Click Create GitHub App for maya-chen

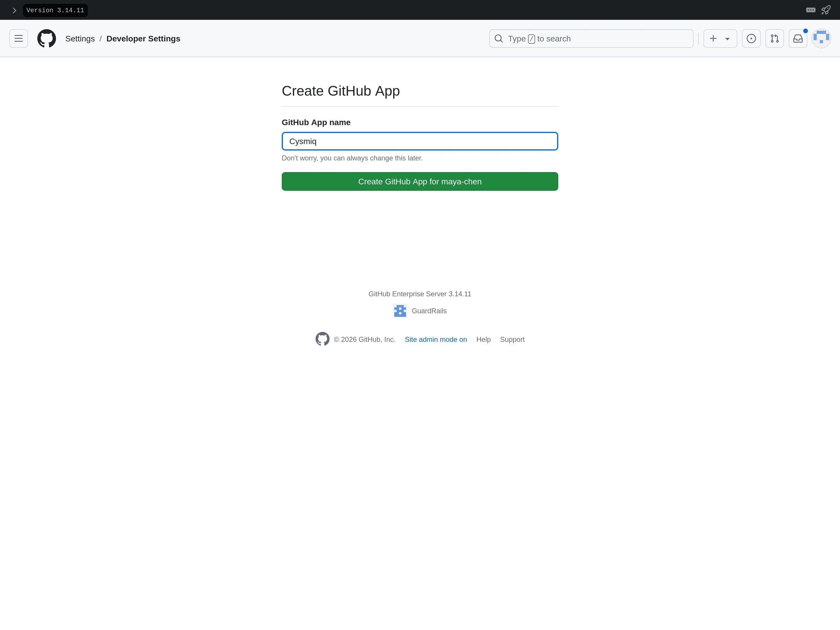click(420, 181)
